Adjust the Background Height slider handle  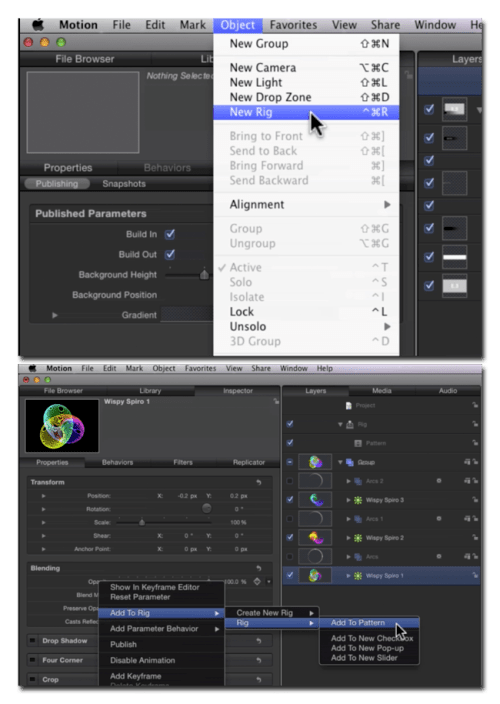[204, 274]
